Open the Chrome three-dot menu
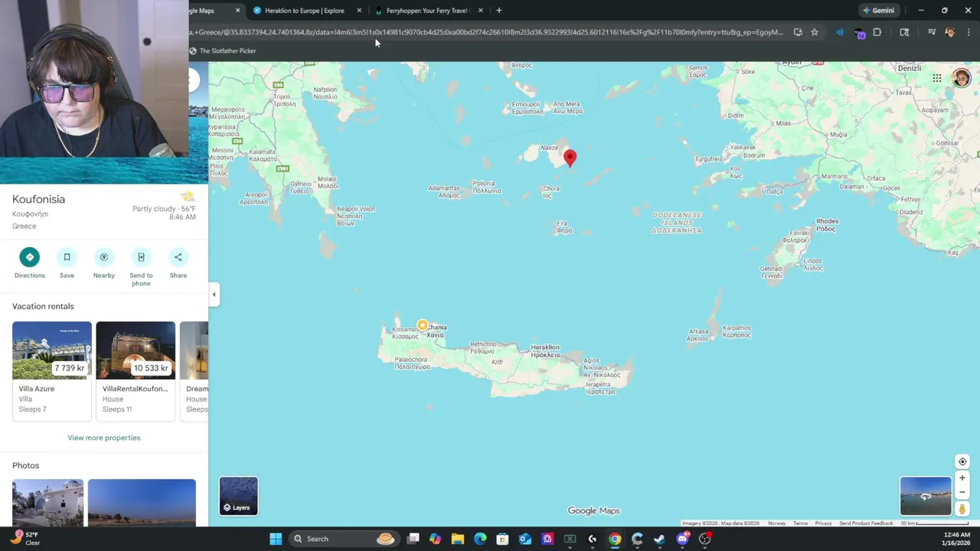Screen dimensions: 980x551 point(969,32)
